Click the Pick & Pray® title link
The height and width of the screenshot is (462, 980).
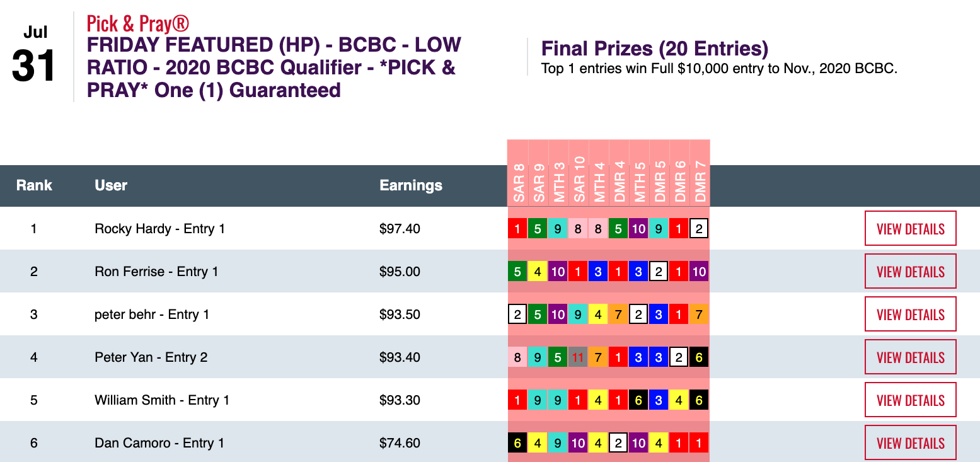[137, 24]
